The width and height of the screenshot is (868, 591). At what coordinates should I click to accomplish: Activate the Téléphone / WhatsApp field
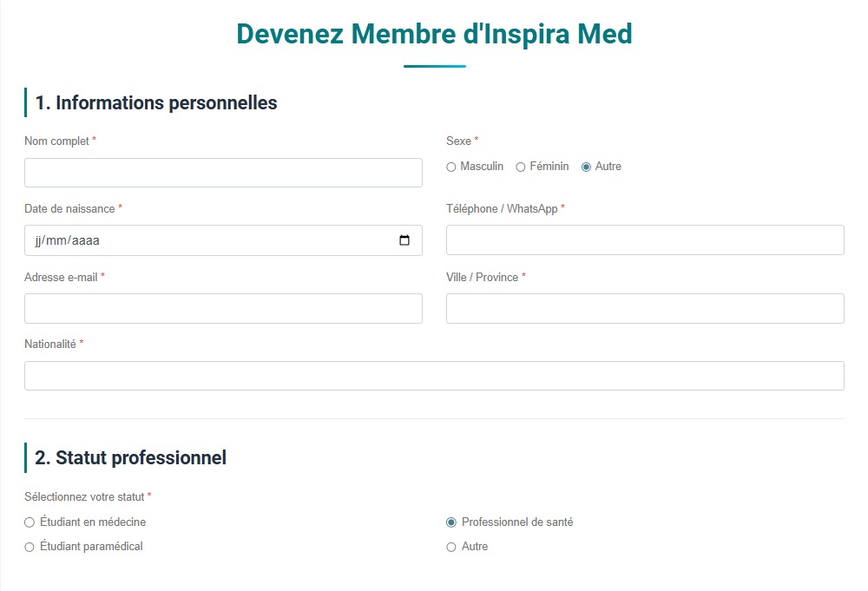pos(642,240)
